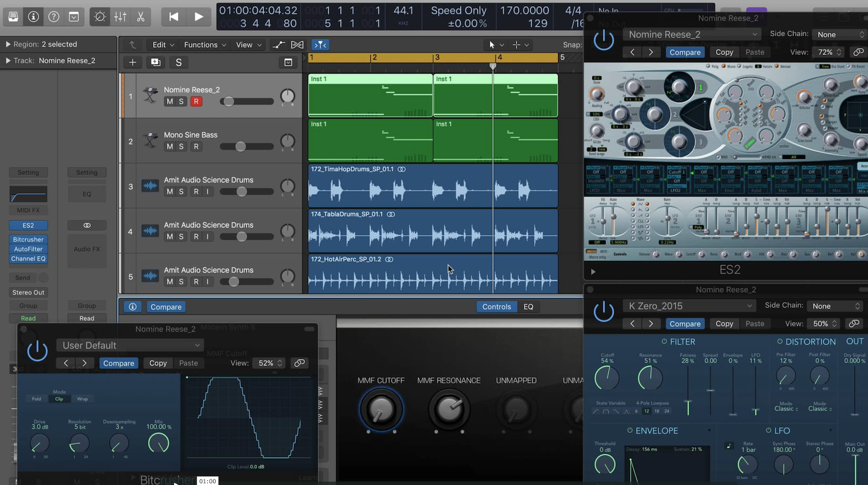Click the Mono Sine Bass instrument icon

pos(150,140)
